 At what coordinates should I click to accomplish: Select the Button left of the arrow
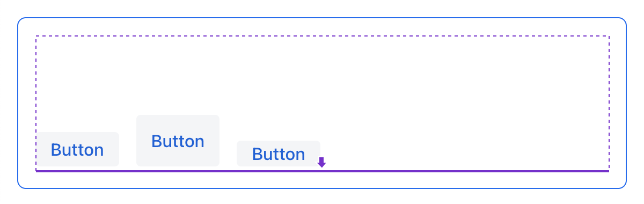point(279,154)
